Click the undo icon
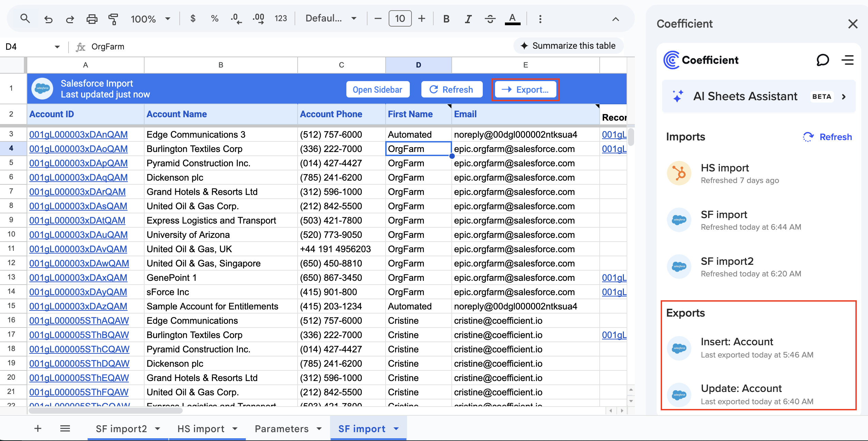 click(48, 19)
